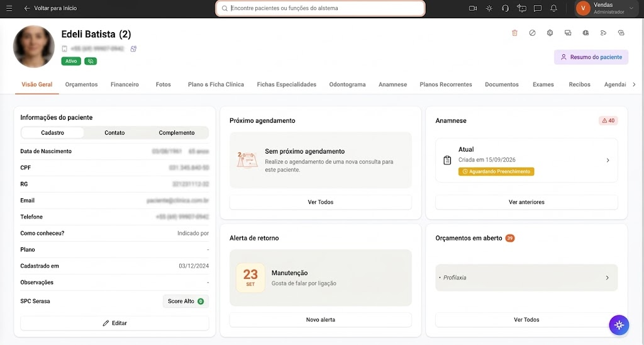Click the orange V user avatar

[x=583, y=8]
